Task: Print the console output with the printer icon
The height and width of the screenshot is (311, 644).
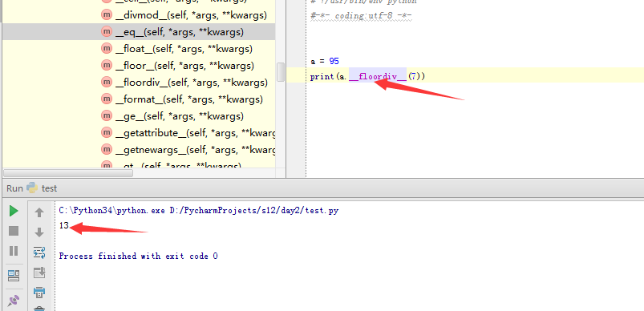Action: point(39,293)
